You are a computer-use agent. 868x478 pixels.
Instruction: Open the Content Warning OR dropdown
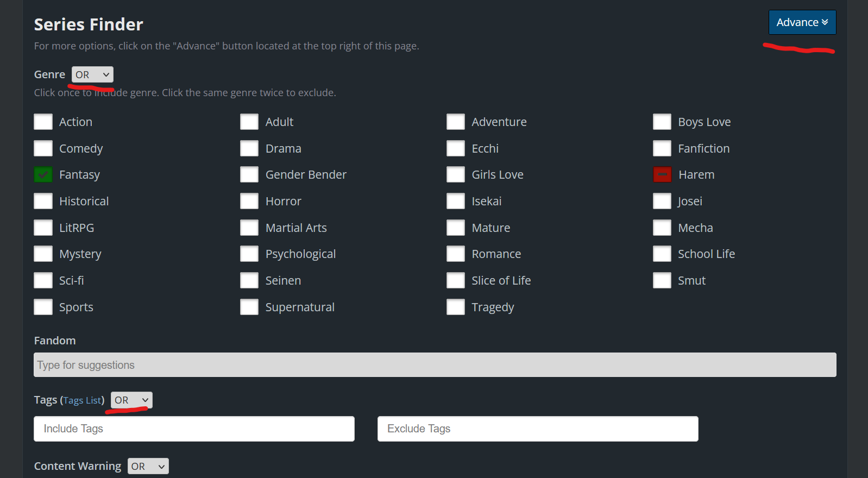coord(148,467)
